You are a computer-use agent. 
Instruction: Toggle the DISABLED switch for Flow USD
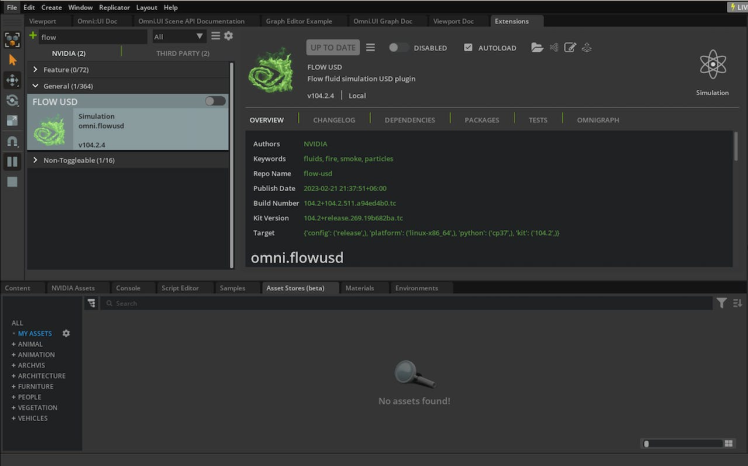pos(398,47)
